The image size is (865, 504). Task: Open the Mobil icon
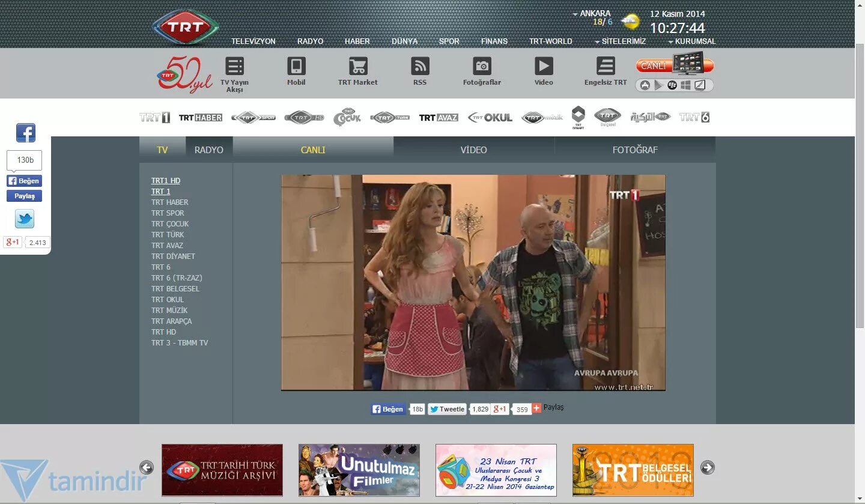(x=296, y=66)
